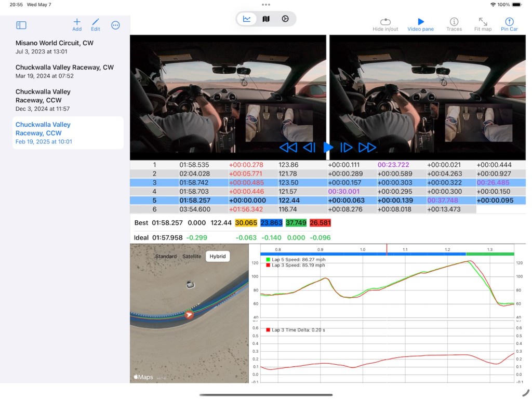The width and height of the screenshot is (532, 399).
Task: Open the Traces info button
Action: [454, 24]
